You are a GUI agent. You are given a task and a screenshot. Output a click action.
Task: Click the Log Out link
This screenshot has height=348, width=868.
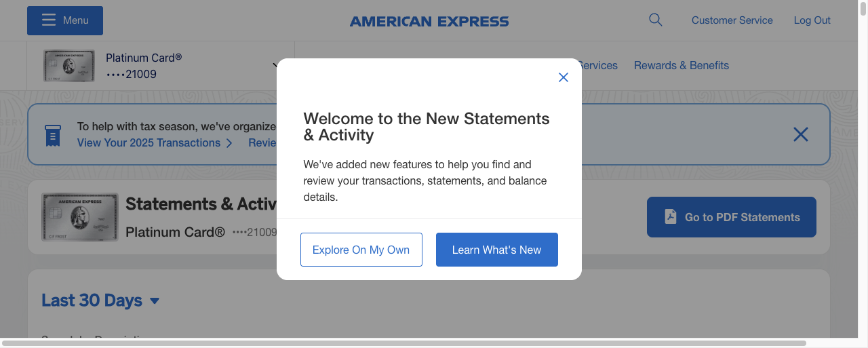(x=812, y=20)
